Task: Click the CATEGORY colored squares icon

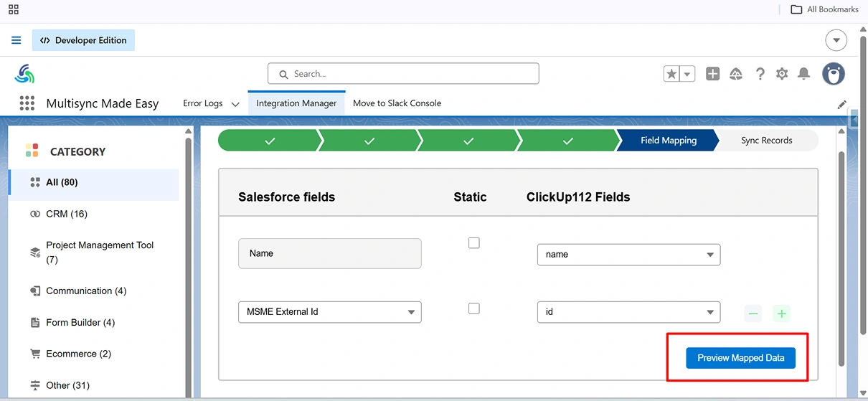Action: (32, 151)
